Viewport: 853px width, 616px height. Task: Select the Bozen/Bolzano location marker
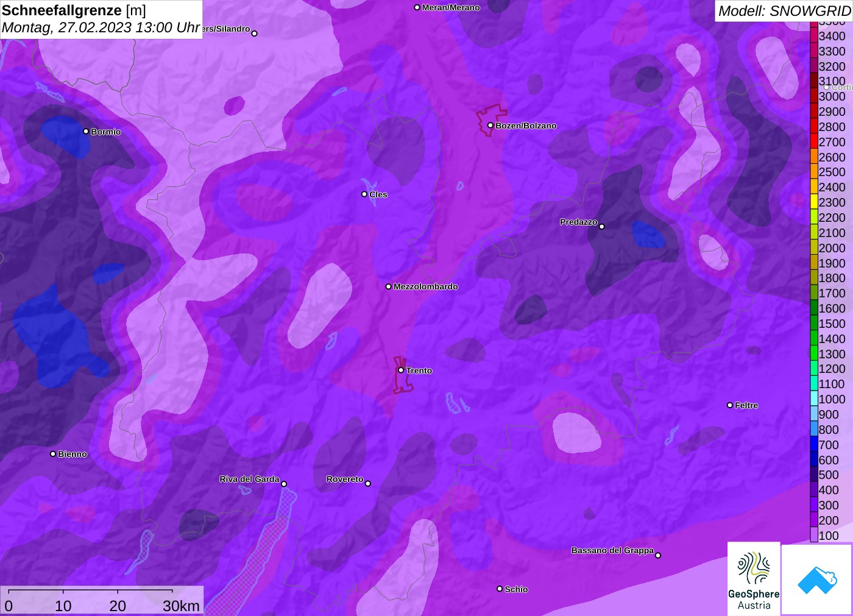(490, 126)
